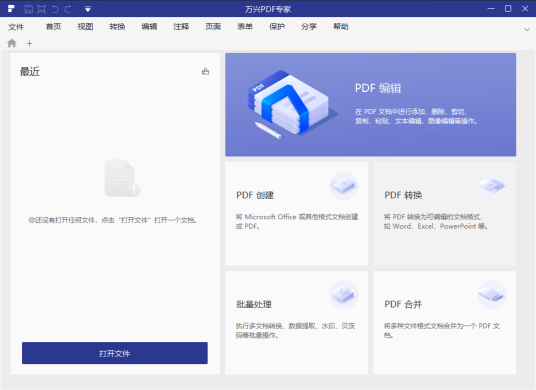Clear the 最近 list with its icon
This screenshot has width=536, height=390.
click(x=205, y=71)
